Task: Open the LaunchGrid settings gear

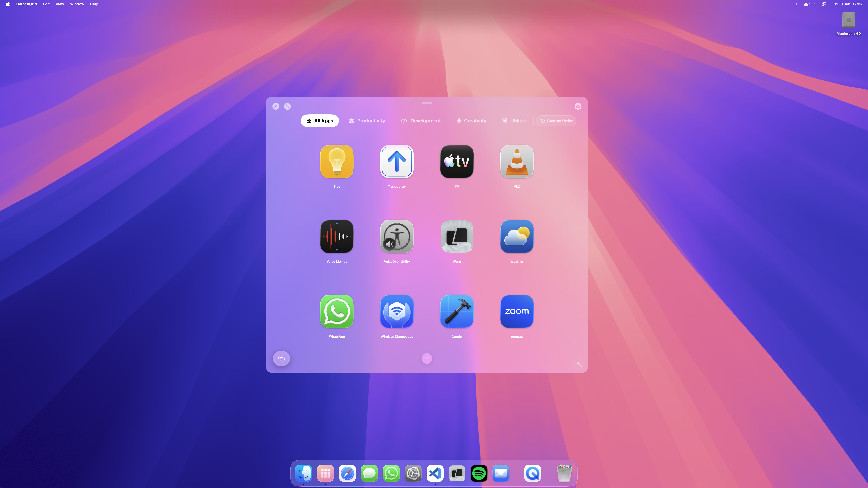Action: (x=578, y=106)
